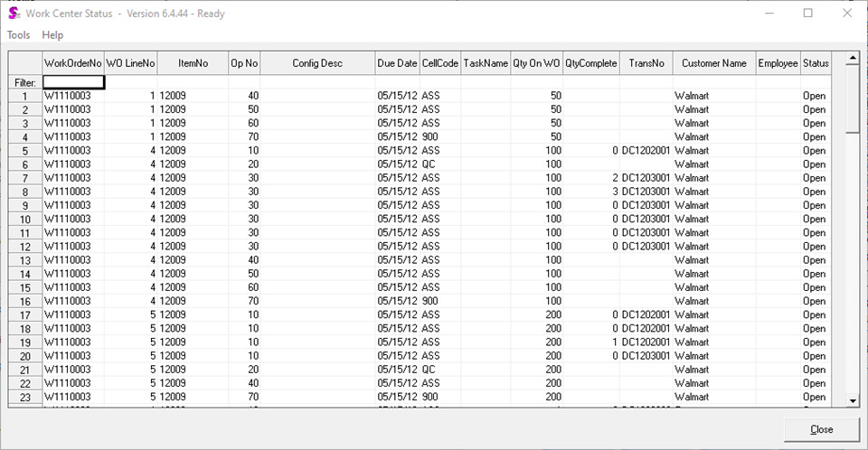
Task: Open the Help menu
Action: point(53,35)
